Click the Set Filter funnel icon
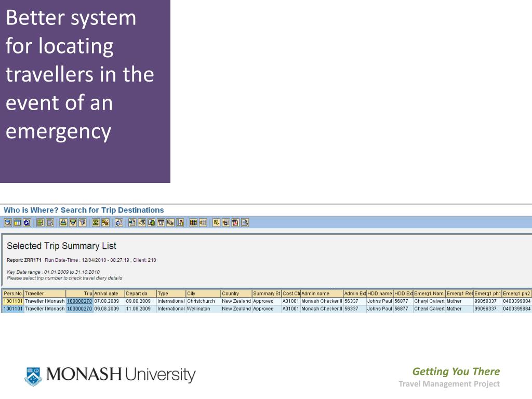532x399 pixels. [82, 222]
